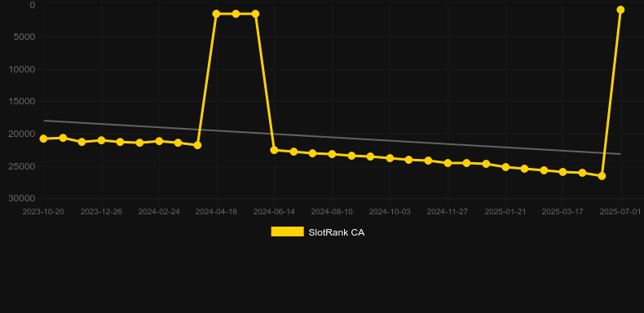Click the x-axis label 2025-03-17

562,212
